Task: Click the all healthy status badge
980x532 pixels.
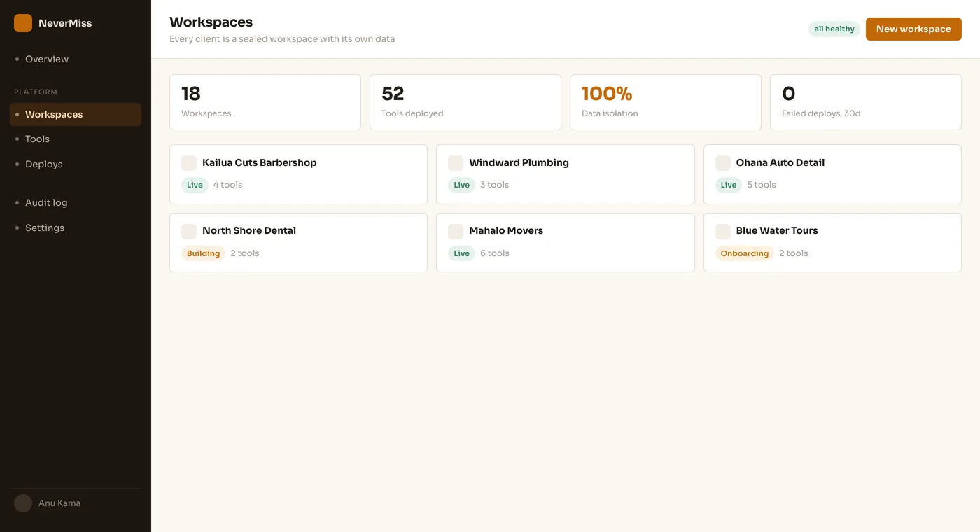Action: point(834,29)
